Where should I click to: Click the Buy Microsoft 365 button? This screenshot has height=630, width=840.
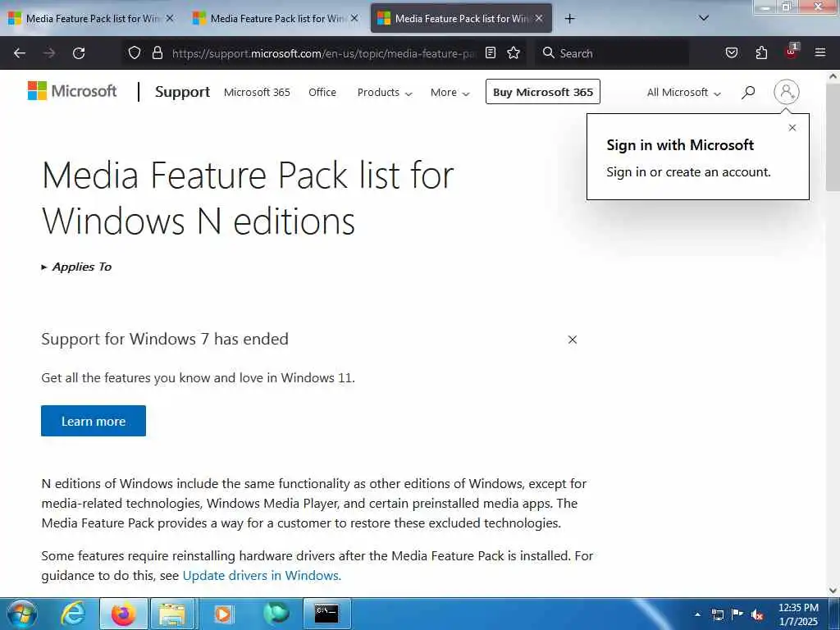(543, 92)
